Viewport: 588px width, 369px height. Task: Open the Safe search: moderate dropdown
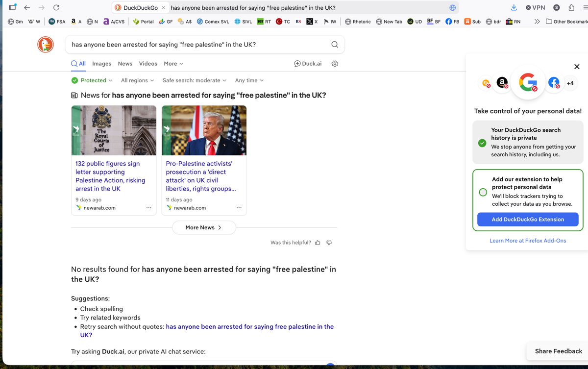click(195, 80)
